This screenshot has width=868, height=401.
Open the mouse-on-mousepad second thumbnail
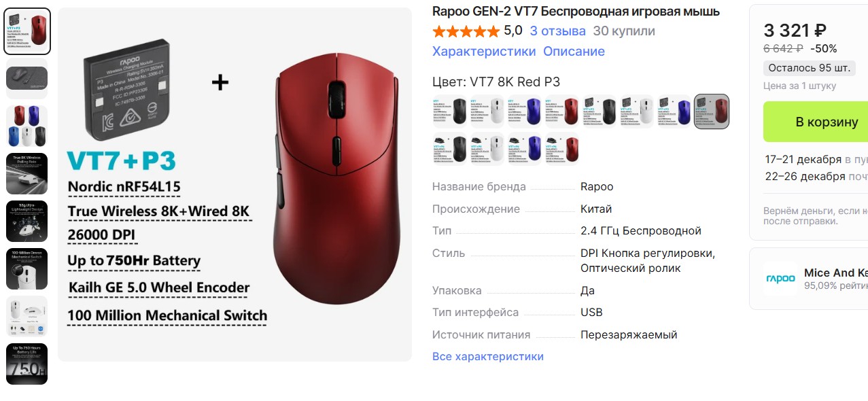(x=27, y=78)
